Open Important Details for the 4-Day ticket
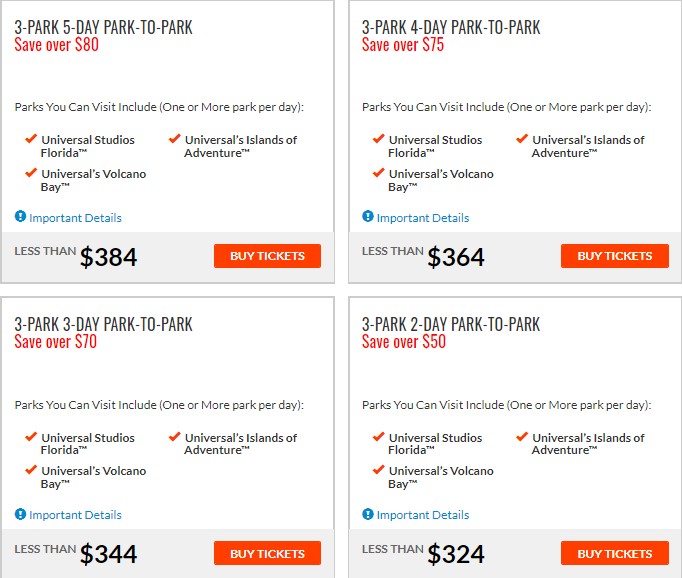 [x=423, y=218]
